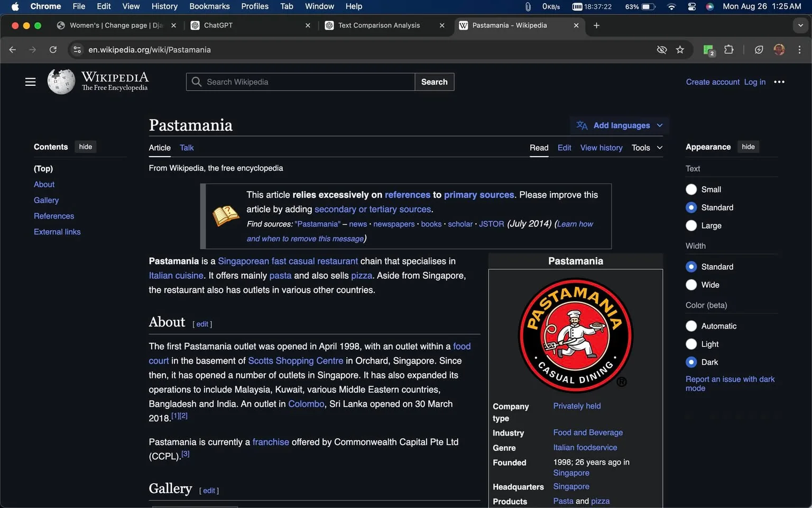This screenshot has height=508, width=812.
Task: Jump to Gallery in Contents
Action: 46,200
